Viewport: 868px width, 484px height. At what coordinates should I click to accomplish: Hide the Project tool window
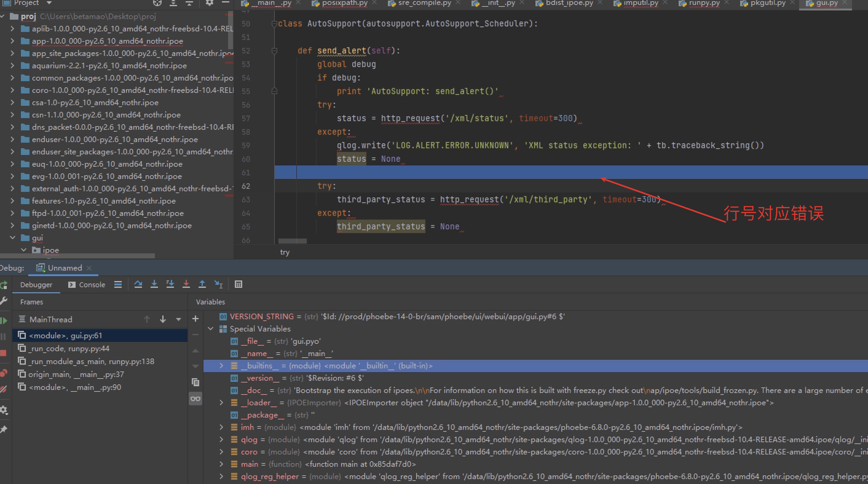(x=225, y=3)
